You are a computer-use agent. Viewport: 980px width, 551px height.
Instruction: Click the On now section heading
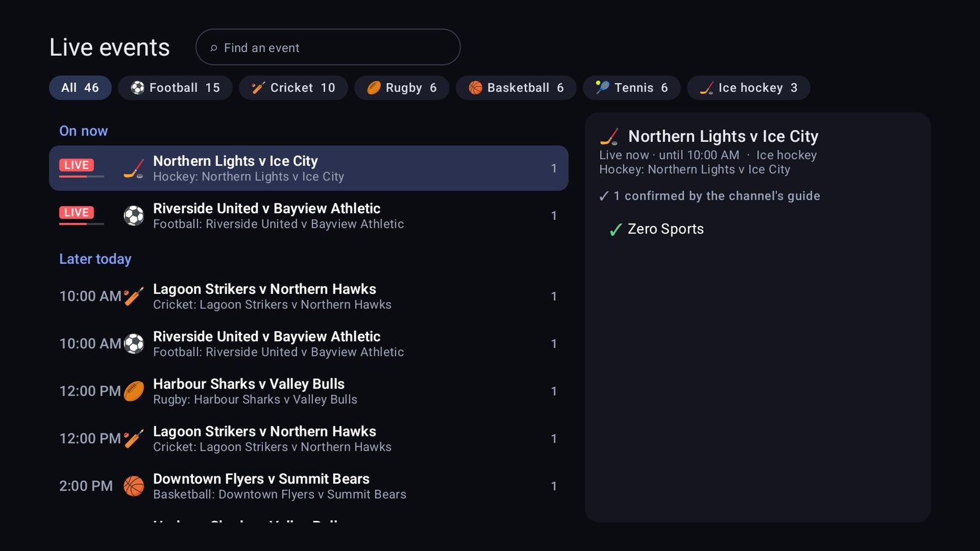tap(83, 131)
